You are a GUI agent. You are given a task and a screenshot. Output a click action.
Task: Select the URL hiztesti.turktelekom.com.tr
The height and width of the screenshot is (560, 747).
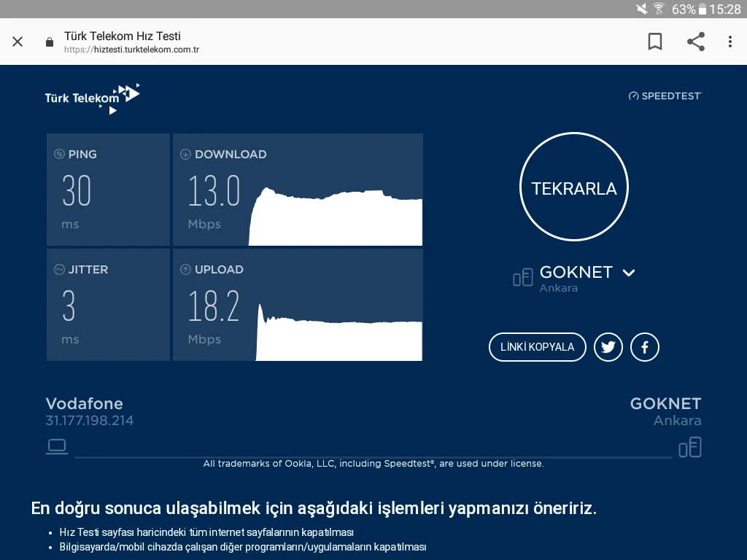131,50
